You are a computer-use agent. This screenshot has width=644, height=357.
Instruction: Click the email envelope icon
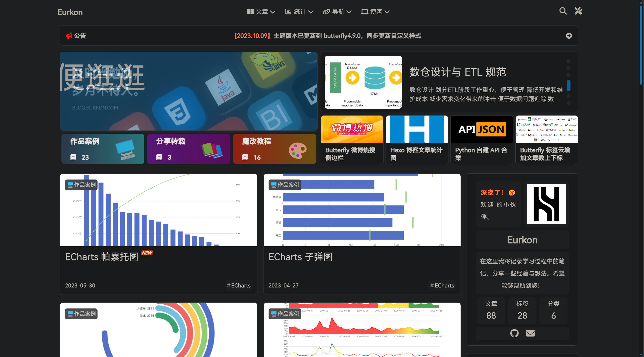click(530, 333)
